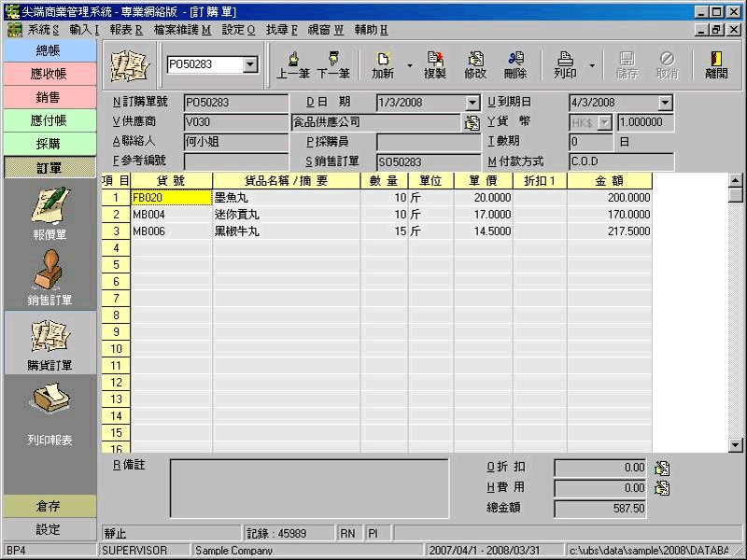Click the 加新 add new icon
747x560 pixels.
(383, 63)
